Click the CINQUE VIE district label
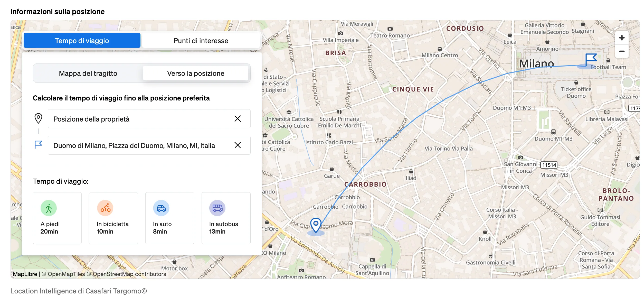Screen dimensions: 644x296 (x=413, y=89)
